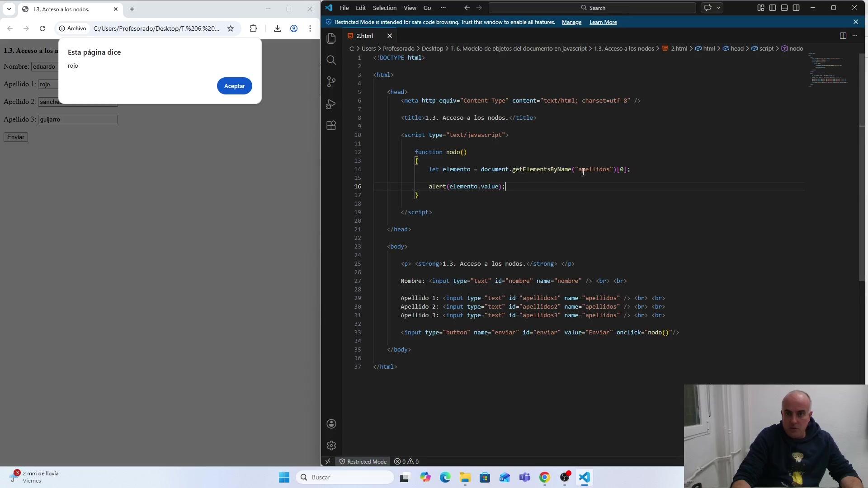This screenshot has width=868, height=488.
Task: Open Chrome extensions puzzle icon
Action: click(x=253, y=28)
